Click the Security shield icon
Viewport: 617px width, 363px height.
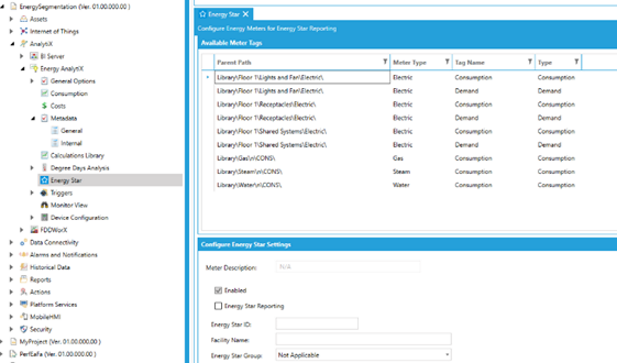pyautogui.click(x=24, y=329)
